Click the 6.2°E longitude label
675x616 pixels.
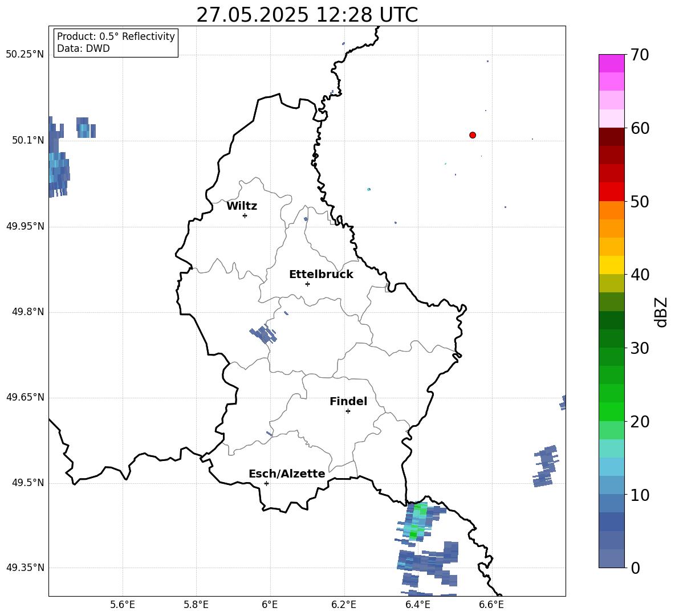pos(344,605)
